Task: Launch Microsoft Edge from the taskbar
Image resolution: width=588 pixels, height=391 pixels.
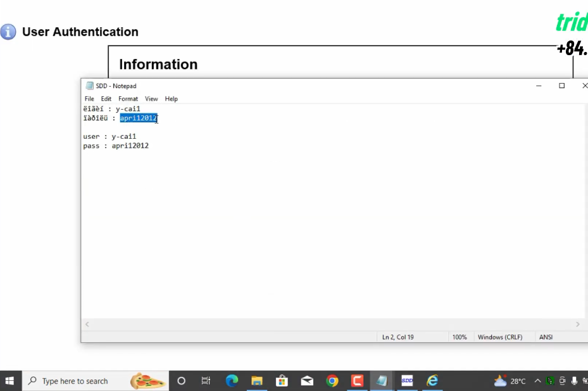Action: click(x=232, y=381)
